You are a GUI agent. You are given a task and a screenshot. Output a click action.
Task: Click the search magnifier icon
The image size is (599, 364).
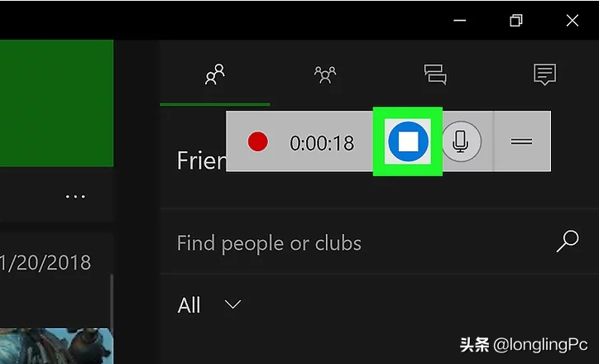point(568,241)
